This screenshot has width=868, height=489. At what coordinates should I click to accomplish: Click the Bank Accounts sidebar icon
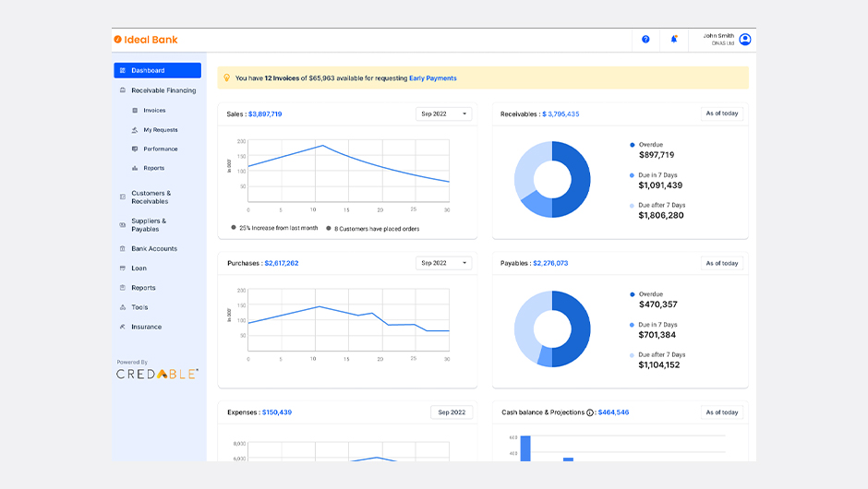pyautogui.click(x=122, y=249)
